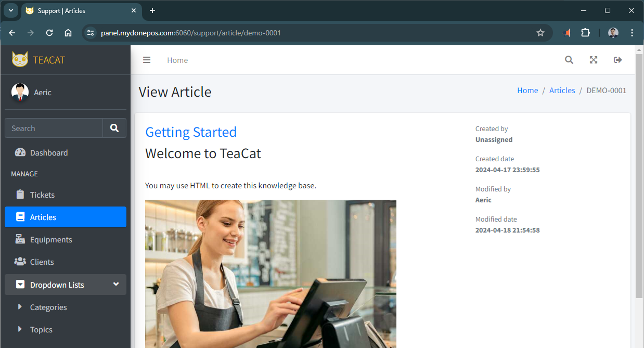The height and width of the screenshot is (348, 644).
Task: Open the tab search dropdown arrow
Action: tap(11, 10)
